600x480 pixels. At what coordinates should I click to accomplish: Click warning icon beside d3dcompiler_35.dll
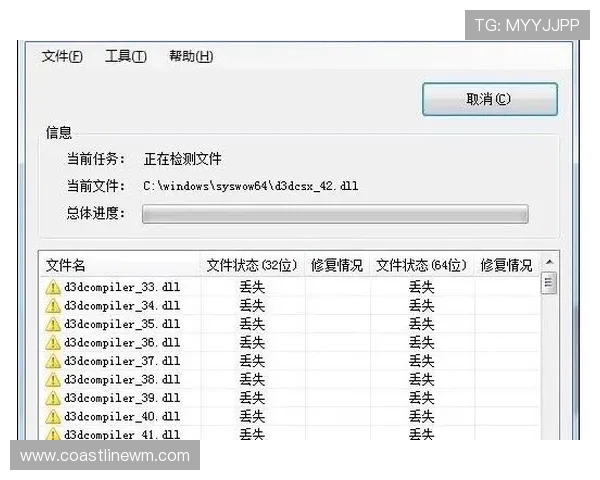click(53, 324)
